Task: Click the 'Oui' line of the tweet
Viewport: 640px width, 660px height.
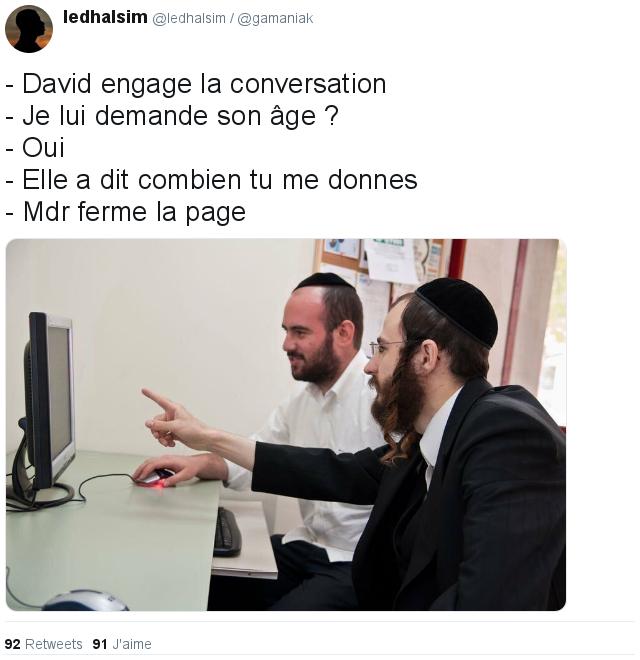Action: [x=35, y=148]
